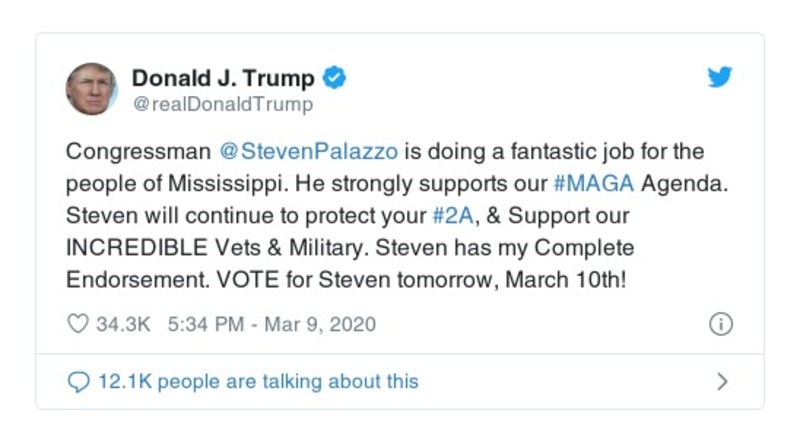Click the blue speech bubble icon

tap(78, 381)
